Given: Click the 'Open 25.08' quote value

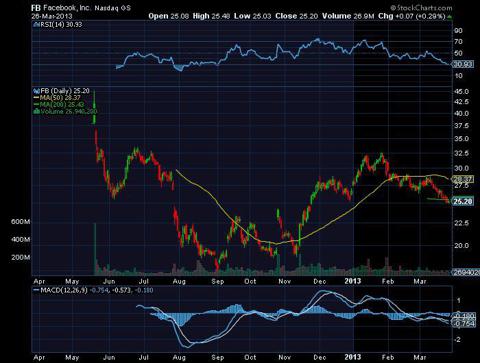Looking at the screenshot, I should click(x=168, y=16).
